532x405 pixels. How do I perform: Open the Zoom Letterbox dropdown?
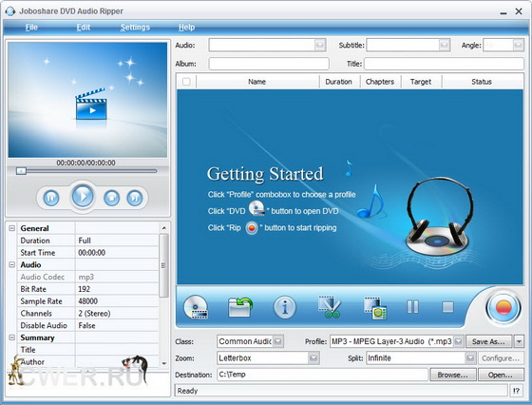[x=313, y=357]
